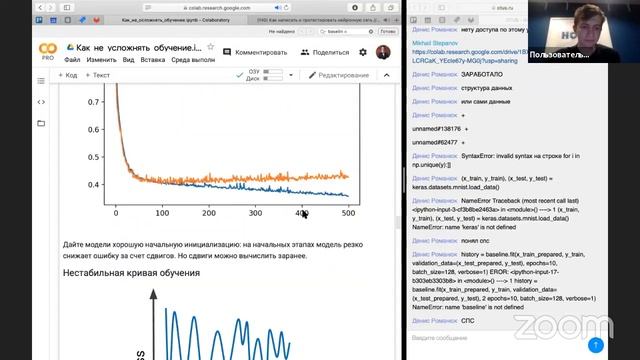Open the first pinned tab favicon

(39, 20)
